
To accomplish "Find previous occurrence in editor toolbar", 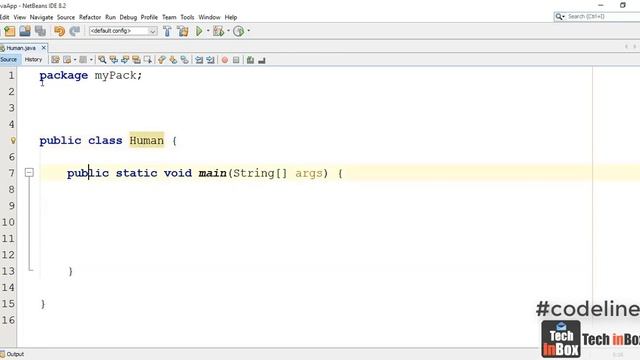I will [x=113, y=60].
